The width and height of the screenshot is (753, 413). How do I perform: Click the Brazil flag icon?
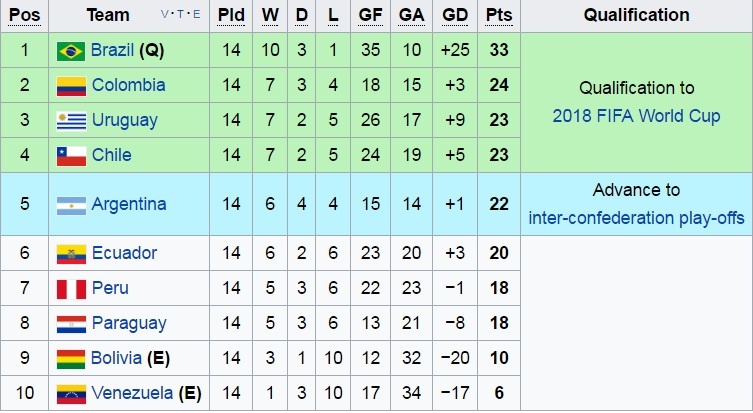tap(71, 50)
